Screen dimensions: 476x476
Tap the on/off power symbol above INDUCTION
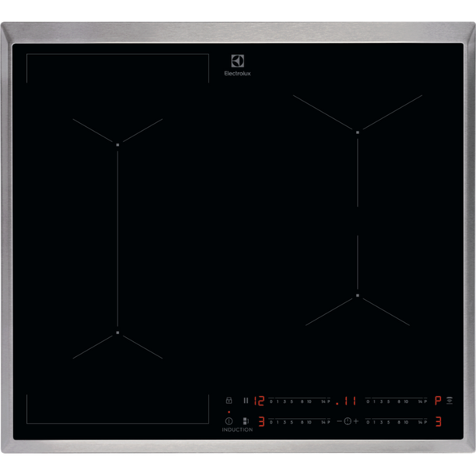coord(229,421)
